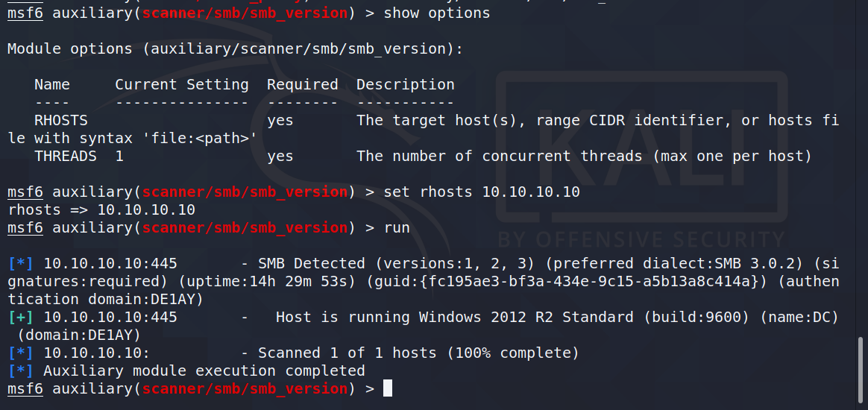Click the 'show options' command text

point(437,13)
